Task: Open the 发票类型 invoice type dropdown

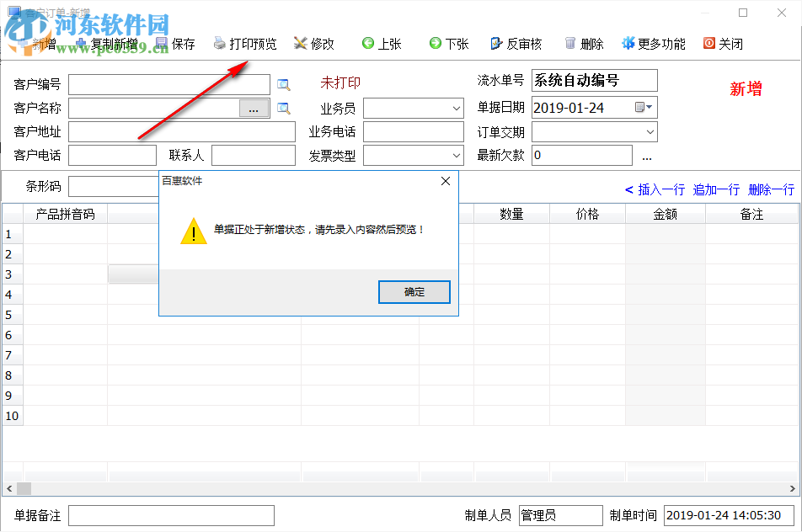Action: [456, 155]
